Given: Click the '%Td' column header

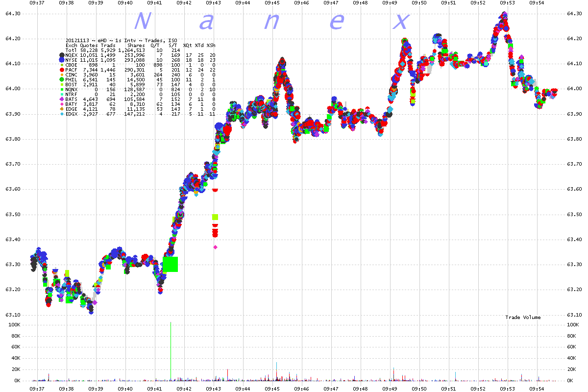Looking at the screenshot, I should click(x=199, y=46).
